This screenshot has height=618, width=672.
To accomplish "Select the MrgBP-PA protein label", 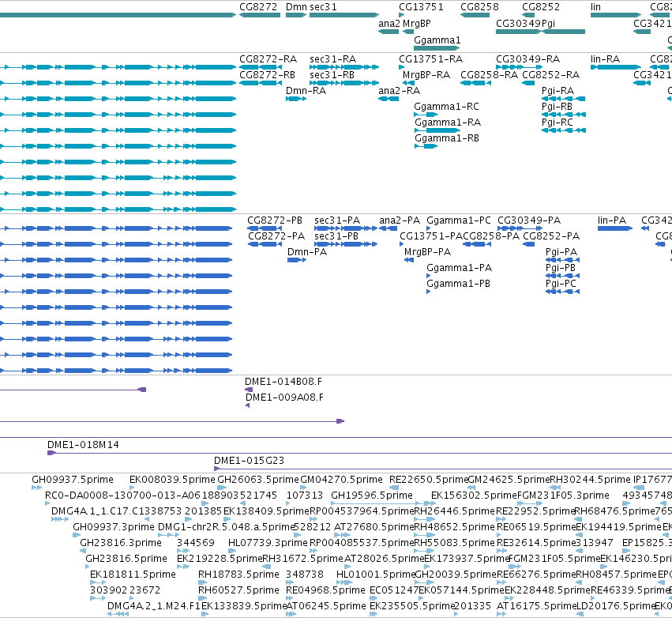I will 427,252.
